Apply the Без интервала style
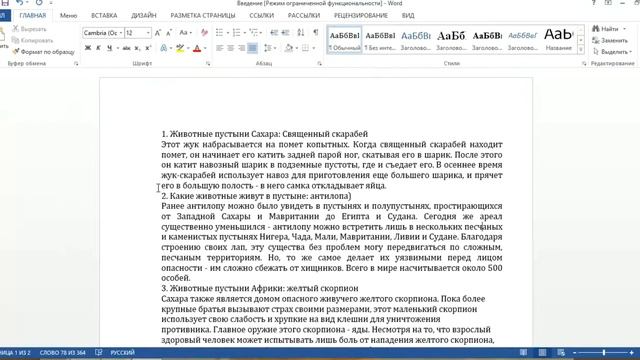640x360 pixels. 380,40
